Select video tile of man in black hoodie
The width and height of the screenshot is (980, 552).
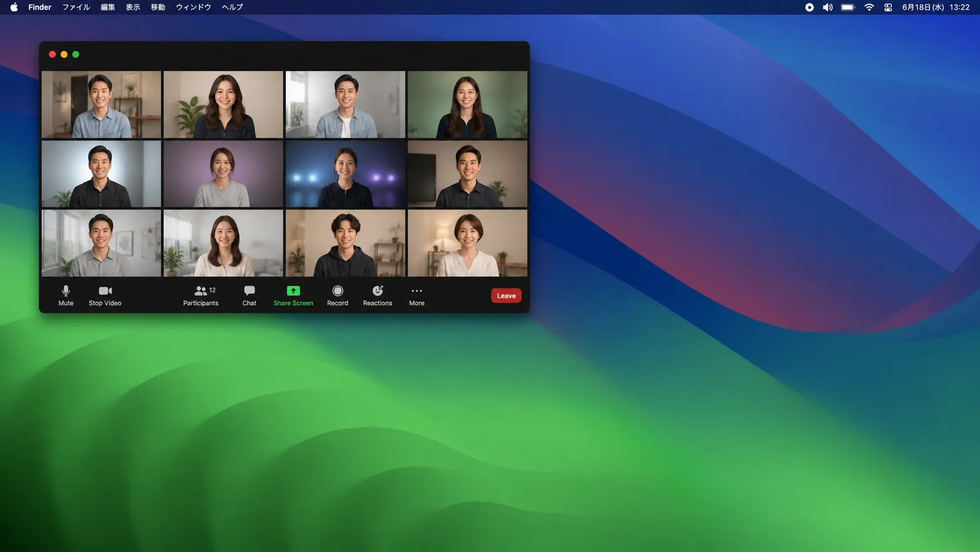click(x=345, y=243)
